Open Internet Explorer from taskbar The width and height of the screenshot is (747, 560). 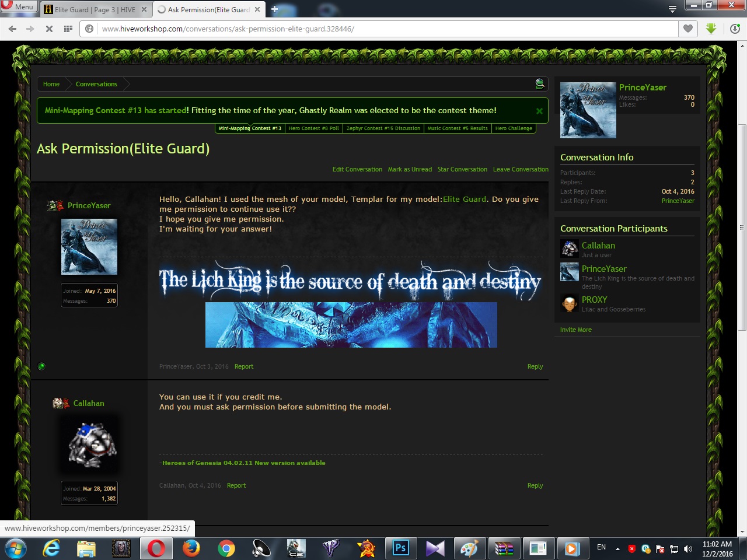(x=51, y=548)
